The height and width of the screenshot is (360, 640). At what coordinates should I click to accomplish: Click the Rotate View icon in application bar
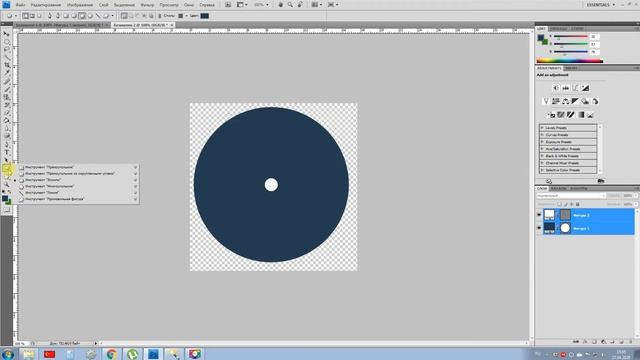pyautogui.click(x=300, y=5)
